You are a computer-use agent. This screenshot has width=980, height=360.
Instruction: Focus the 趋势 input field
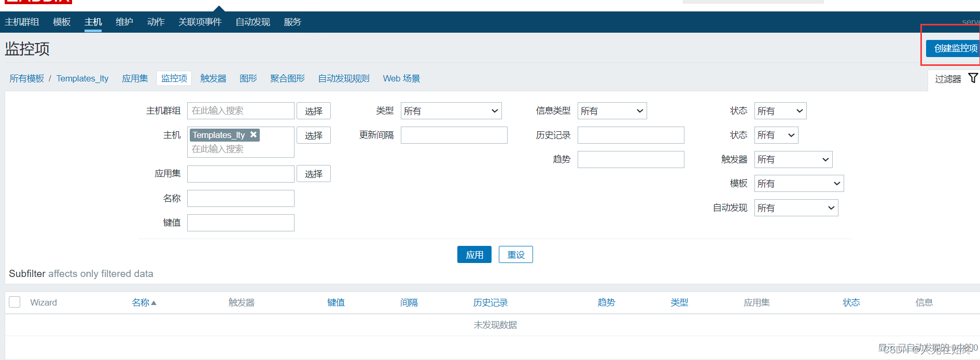click(631, 159)
